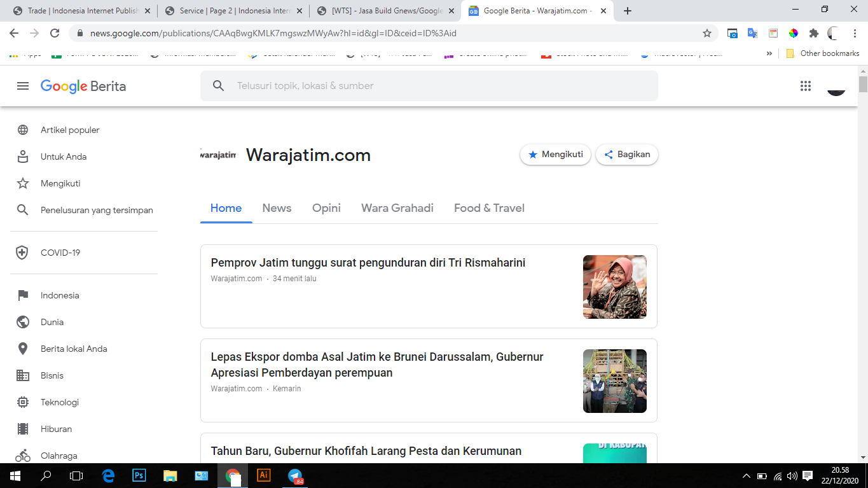Click the Hiburan film icon

click(x=23, y=429)
